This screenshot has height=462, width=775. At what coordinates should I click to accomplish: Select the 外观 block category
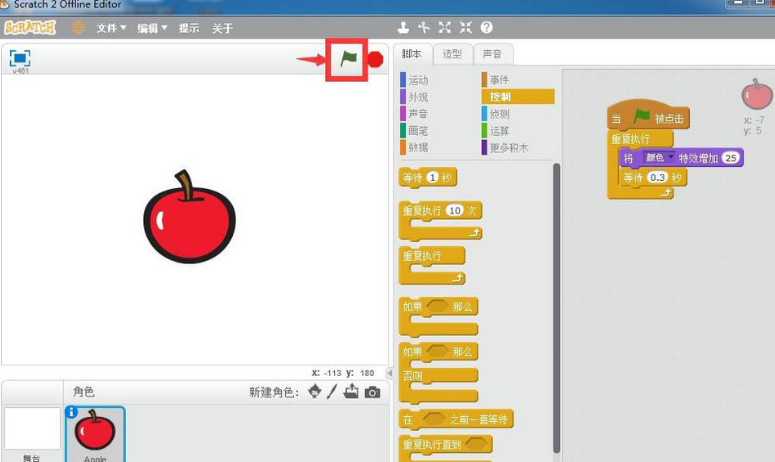tap(414, 97)
